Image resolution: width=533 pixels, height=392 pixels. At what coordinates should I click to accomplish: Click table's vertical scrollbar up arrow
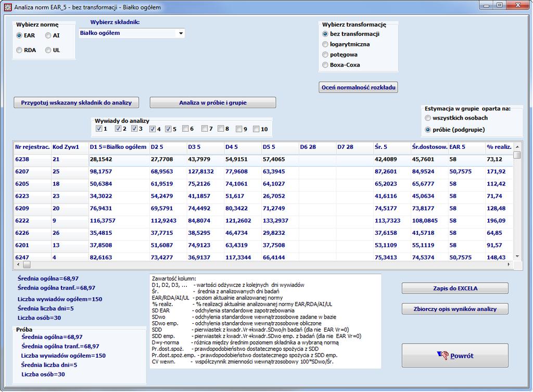[517, 146]
